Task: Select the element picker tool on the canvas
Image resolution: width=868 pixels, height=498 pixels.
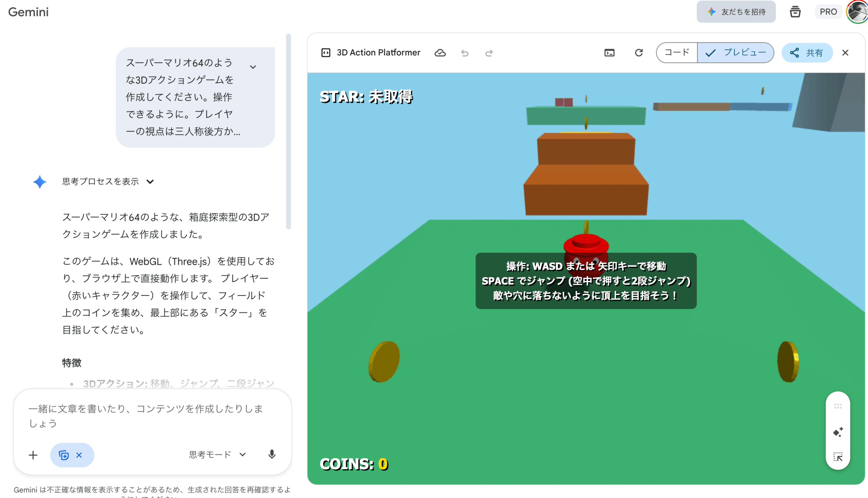Action: point(838,457)
